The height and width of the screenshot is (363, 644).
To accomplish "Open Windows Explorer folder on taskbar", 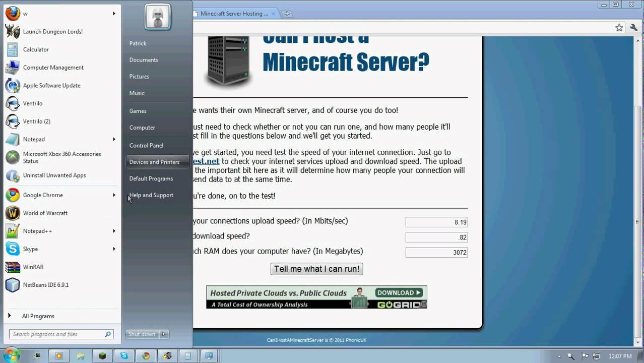I will (x=81, y=356).
